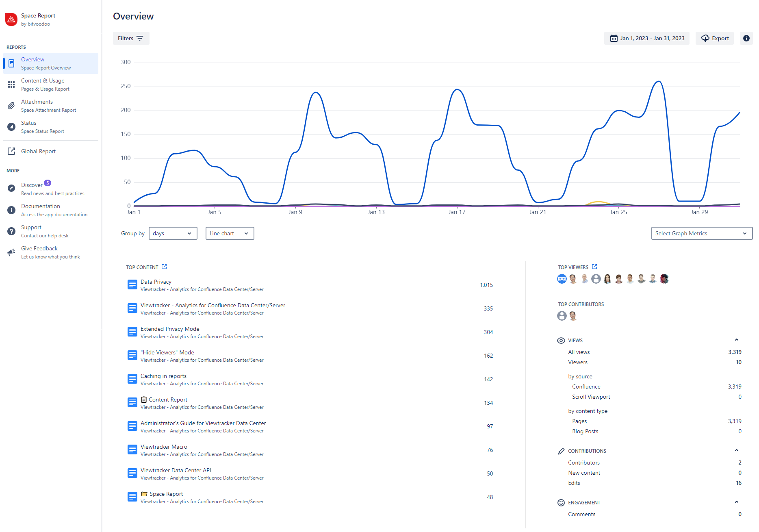This screenshot has width=759, height=532.
Task: Click the Export button
Action: click(715, 38)
